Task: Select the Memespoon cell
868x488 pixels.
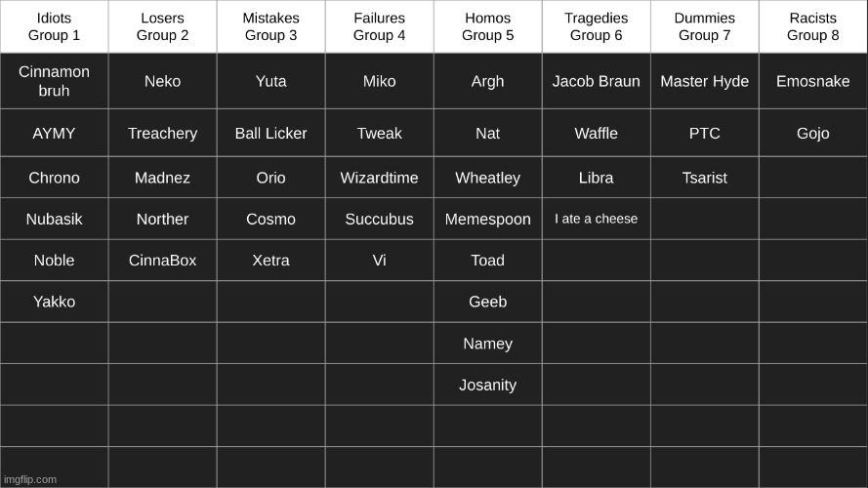Action: 487,219
